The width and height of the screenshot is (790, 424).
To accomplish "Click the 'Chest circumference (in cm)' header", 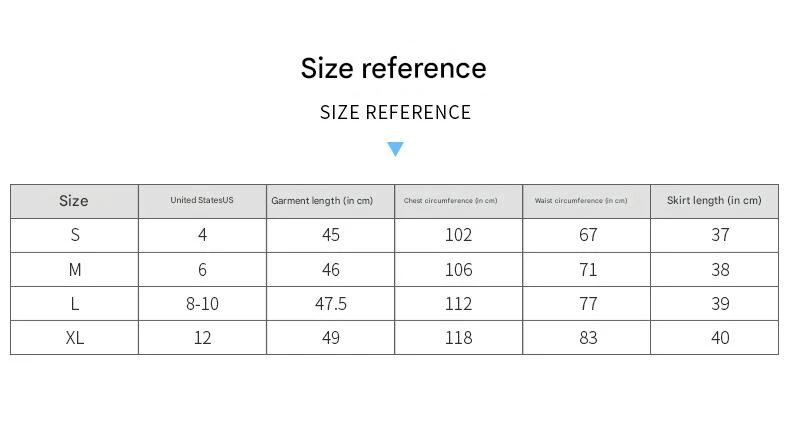I will click(450, 201).
